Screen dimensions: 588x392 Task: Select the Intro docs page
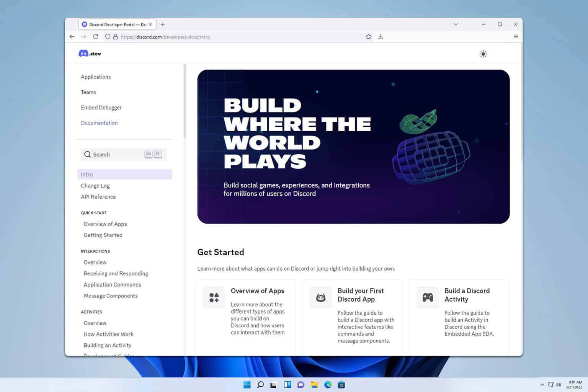pos(125,174)
